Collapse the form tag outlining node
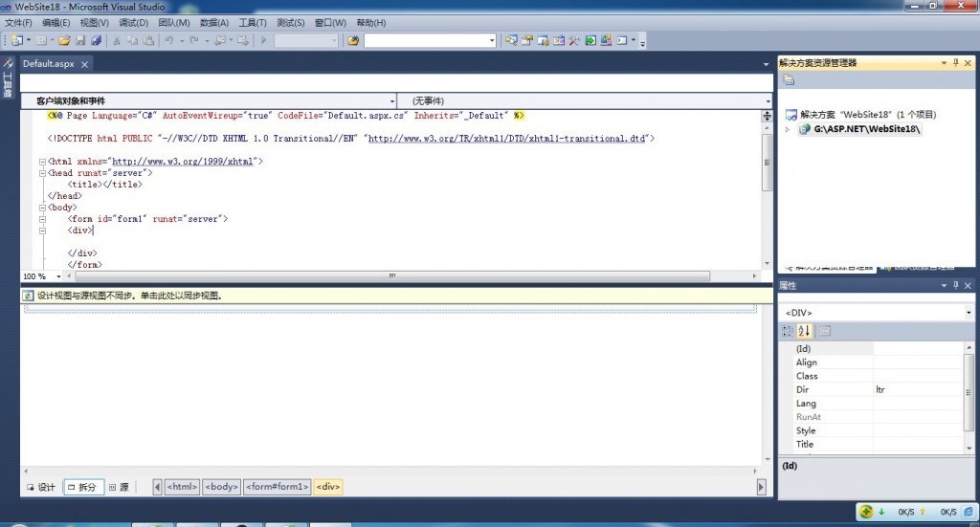The height and width of the screenshot is (527, 980). coord(42,219)
